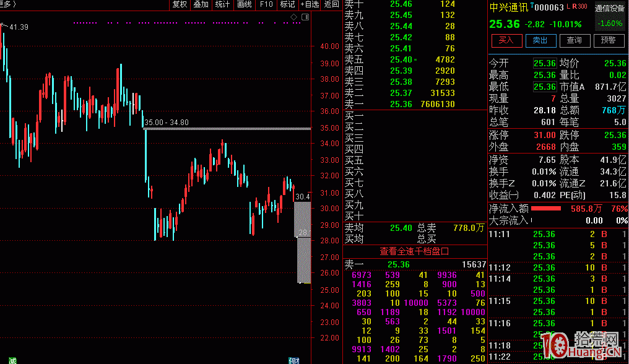Image resolution: width=629 pixels, height=364 pixels.
Task: Click the diamond marker icon above chart
Action: coord(294,17)
